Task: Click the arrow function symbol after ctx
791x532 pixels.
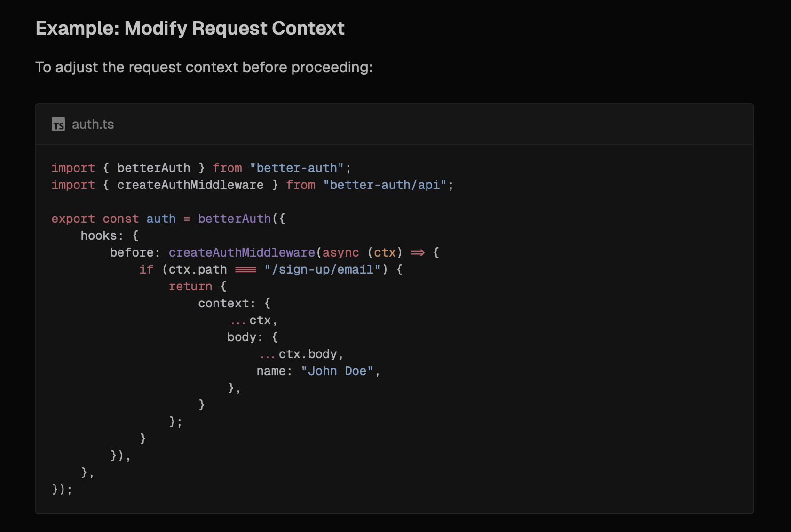Action: click(x=418, y=253)
